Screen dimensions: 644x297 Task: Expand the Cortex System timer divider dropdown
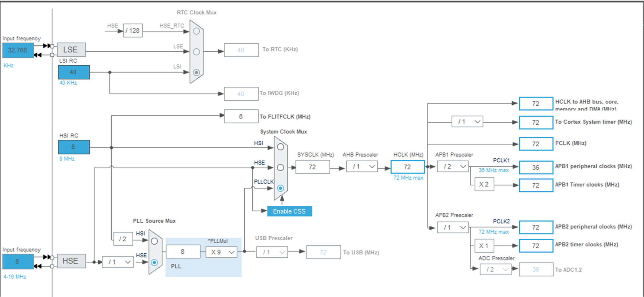click(x=467, y=122)
